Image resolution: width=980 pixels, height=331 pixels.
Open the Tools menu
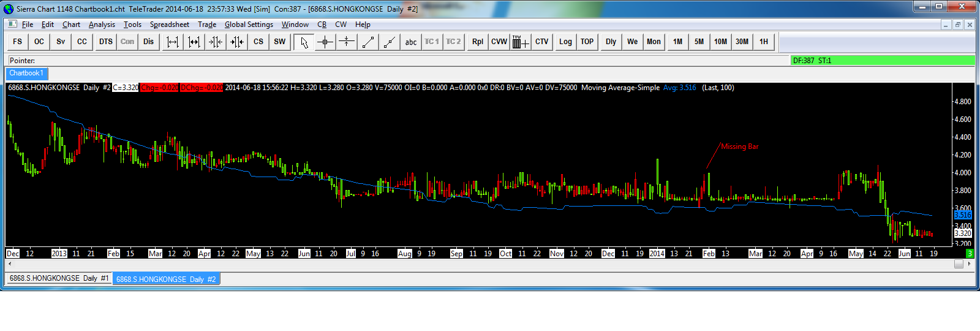(132, 25)
